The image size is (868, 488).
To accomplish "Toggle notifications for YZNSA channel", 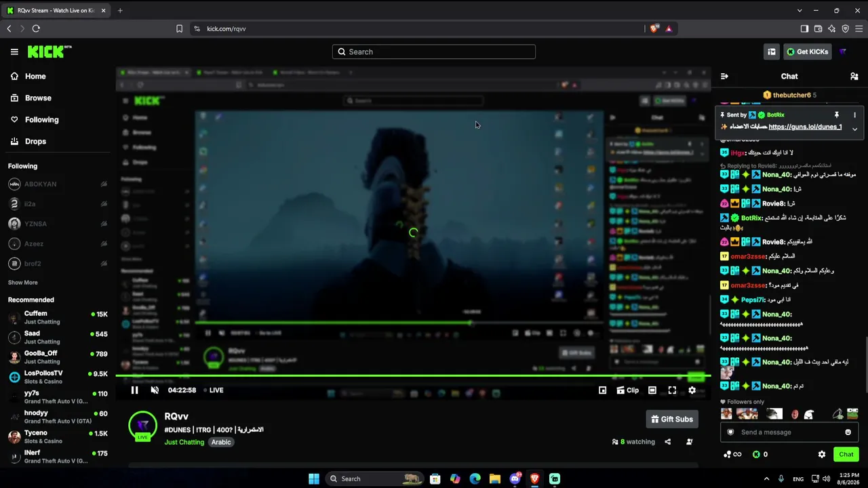I will coord(104,224).
